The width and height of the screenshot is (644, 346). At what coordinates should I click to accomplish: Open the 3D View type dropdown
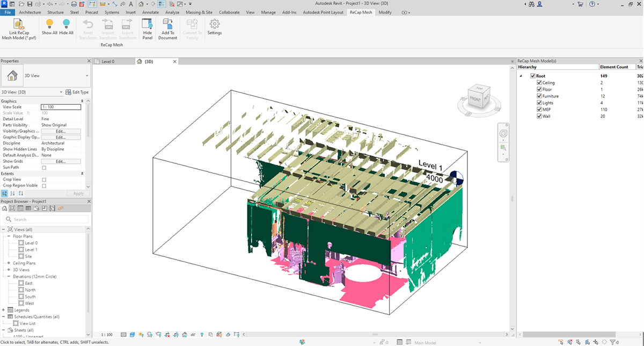click(x=86, y=76)
